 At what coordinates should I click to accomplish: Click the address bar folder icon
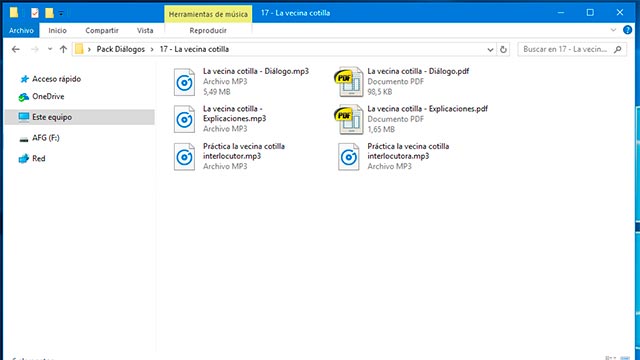coord(79,49)
